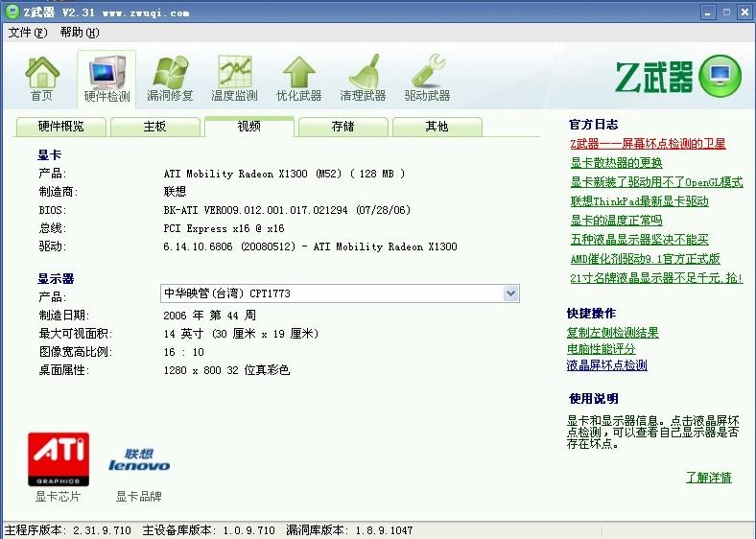This screenshot has width=756, height=539.
Task: Click the ATI Mobility Radeon X1300 product text
Action: pos(284,174)
